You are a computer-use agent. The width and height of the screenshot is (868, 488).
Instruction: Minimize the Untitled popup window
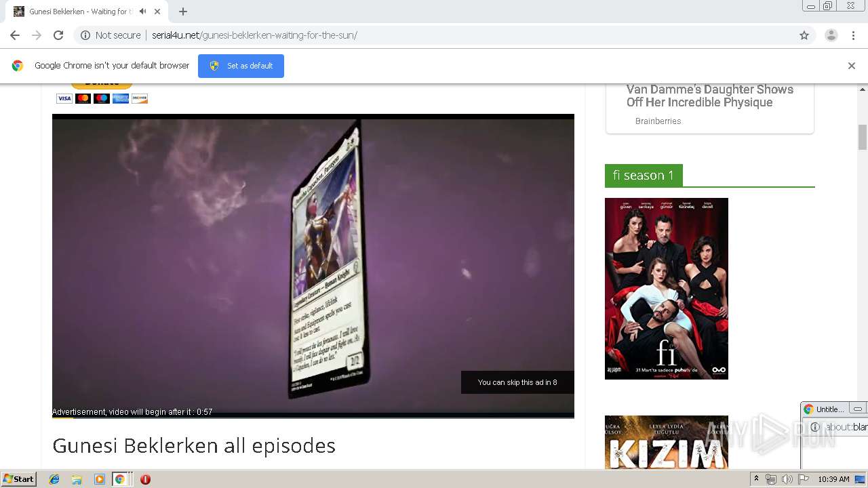pos(858,409)
